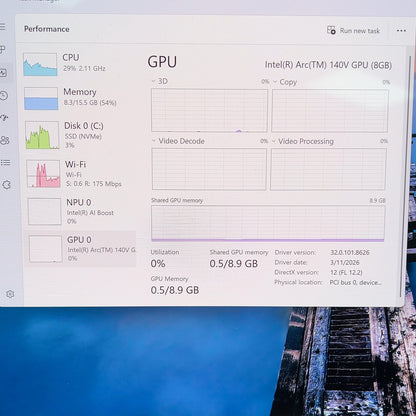Open Settings gear icon at bottom
Screen dimensions: 416x416
[x=10, y=294]
